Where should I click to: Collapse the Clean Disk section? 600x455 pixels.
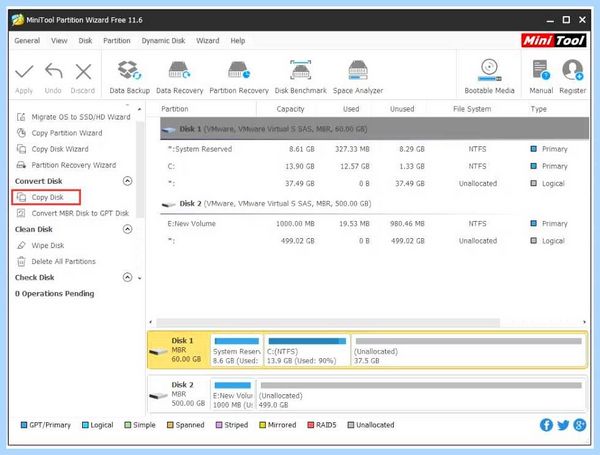(127, 229)
